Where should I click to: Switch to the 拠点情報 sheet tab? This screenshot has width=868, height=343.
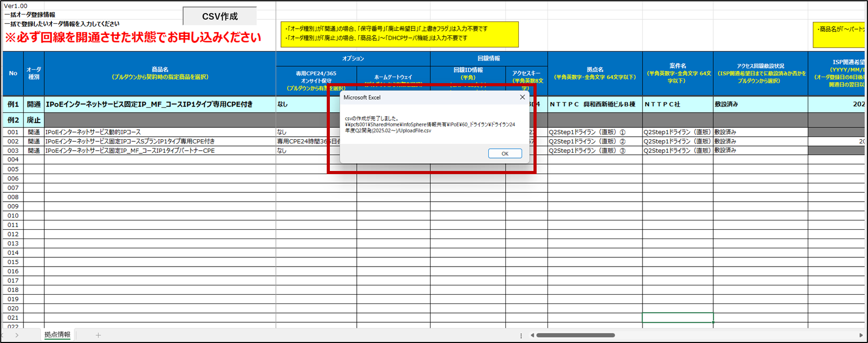pos(57,335)
